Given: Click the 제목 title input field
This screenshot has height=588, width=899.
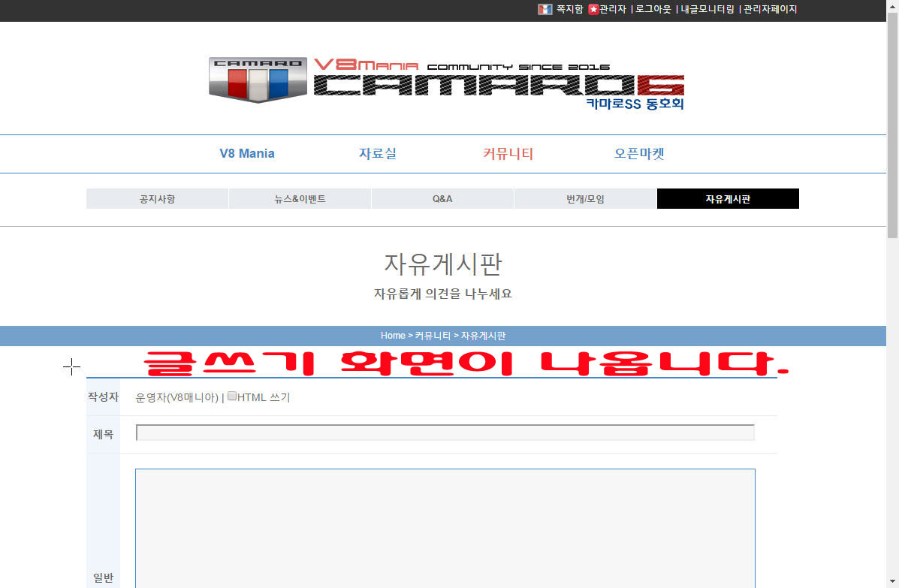Looking at the screenshot, I should point(445,433).
